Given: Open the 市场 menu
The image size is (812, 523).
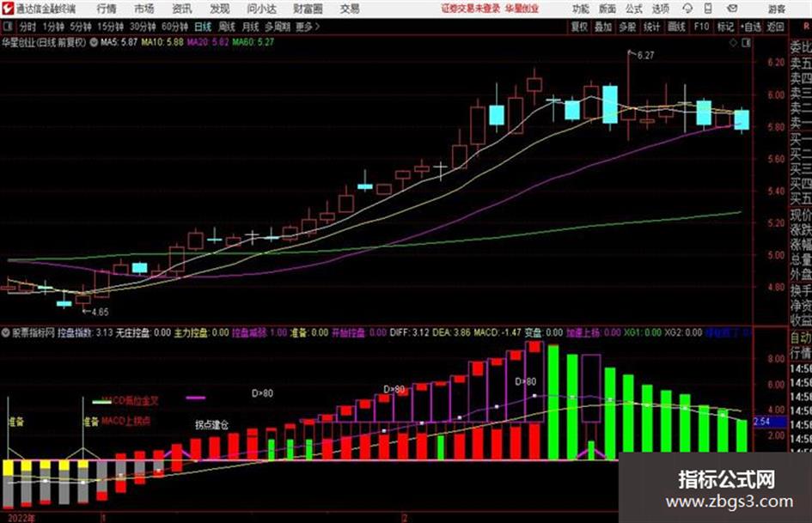Looking at the screenshot, I should (x=143, y=9).
